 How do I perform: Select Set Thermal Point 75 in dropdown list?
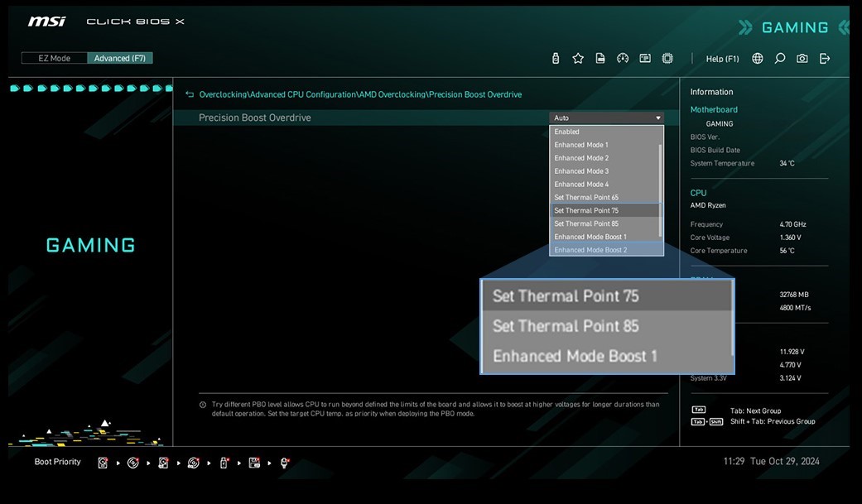coord(604,210)
